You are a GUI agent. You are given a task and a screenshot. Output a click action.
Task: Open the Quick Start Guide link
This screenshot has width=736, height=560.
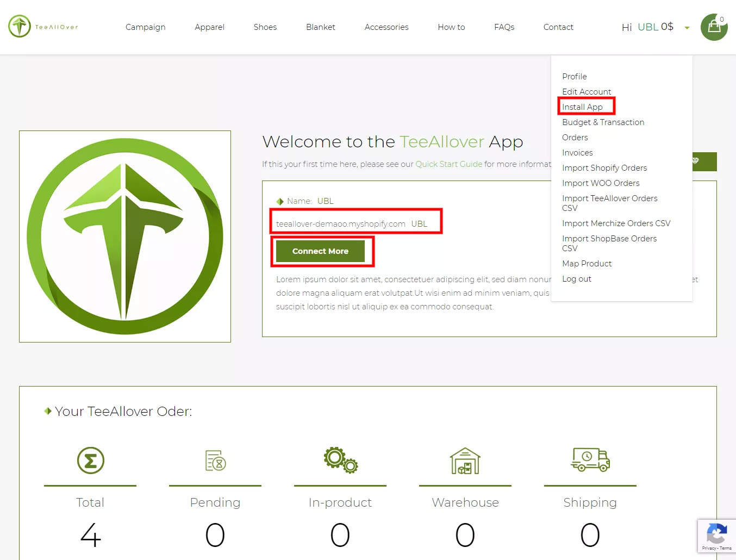coord(448,164)
